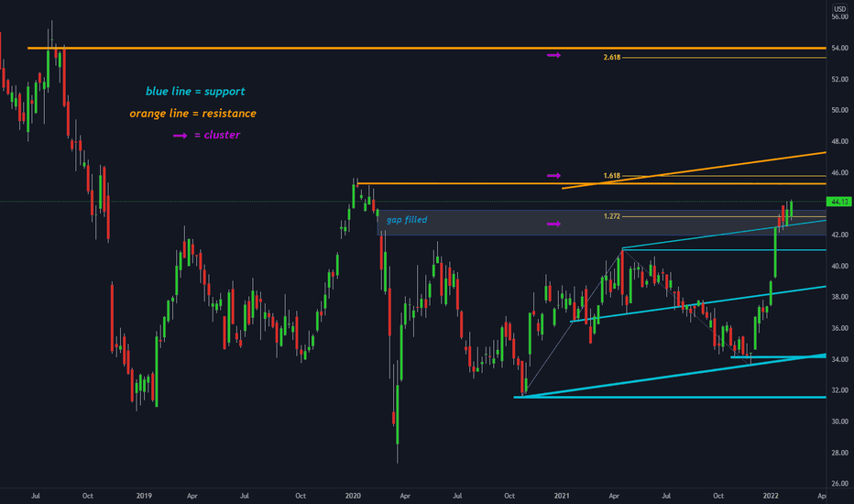Select the 2.618 Fibonacci extension label

(611, 57)
